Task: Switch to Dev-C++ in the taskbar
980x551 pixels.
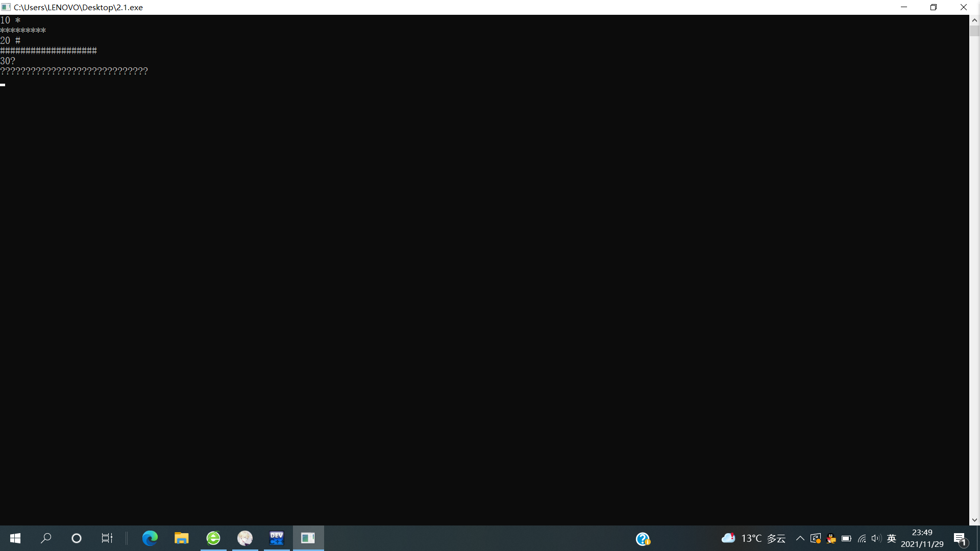Action: click(x=277, y=538)
